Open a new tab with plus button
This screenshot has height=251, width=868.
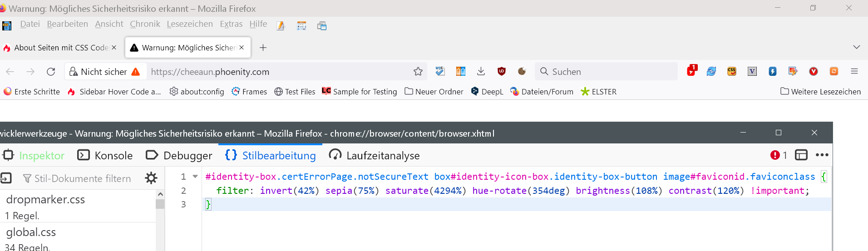[x=263, y=48]
